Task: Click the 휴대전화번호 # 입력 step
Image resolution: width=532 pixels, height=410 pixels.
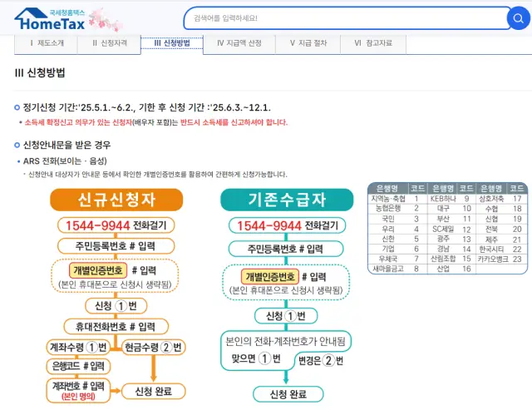Action: pos(116,327)
